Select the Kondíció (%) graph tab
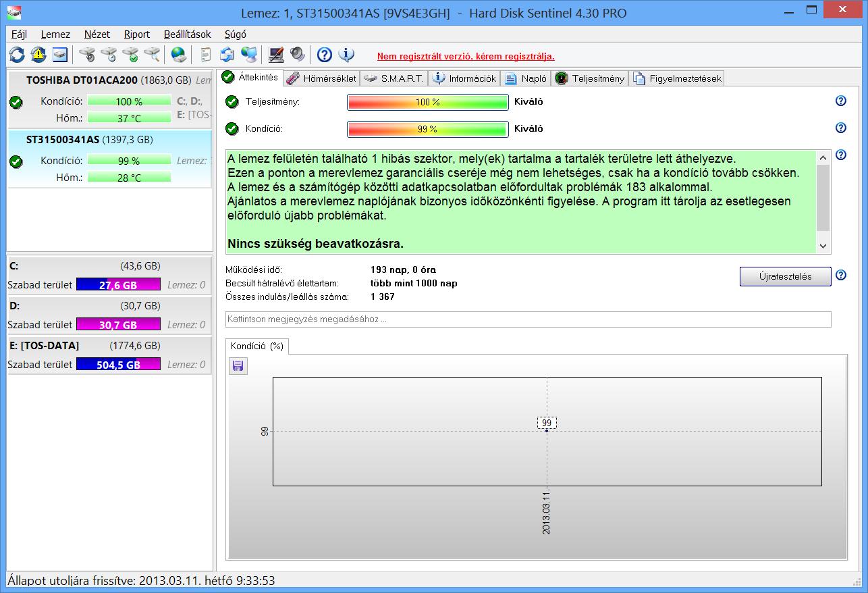868x593 pixels. tap(256, 346)
